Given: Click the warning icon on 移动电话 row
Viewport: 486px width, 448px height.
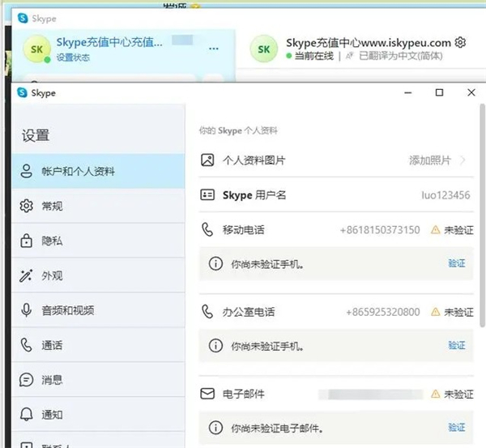Looking at the screenshot, I should (x=436, y=230).
